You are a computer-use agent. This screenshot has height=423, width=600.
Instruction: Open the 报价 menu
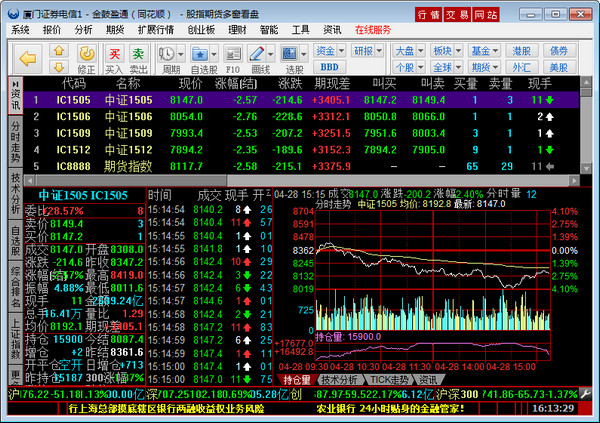click(52, 30)
